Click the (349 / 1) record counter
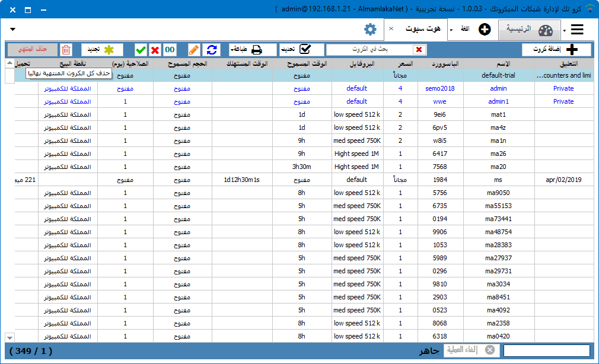The width and height of the screenshot is (599, 364). tap(31, 350)
